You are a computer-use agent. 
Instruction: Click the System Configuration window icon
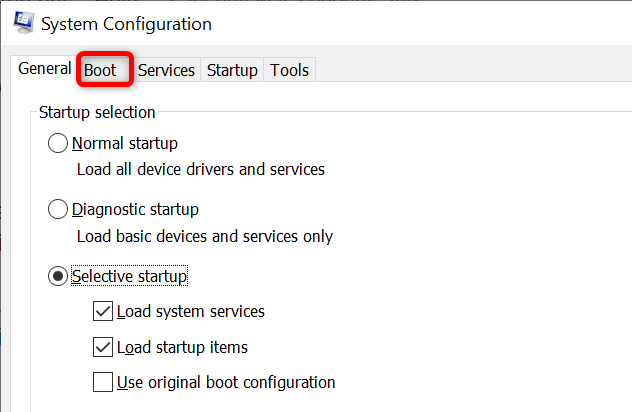pyautogui.click(x=19, y=23)
